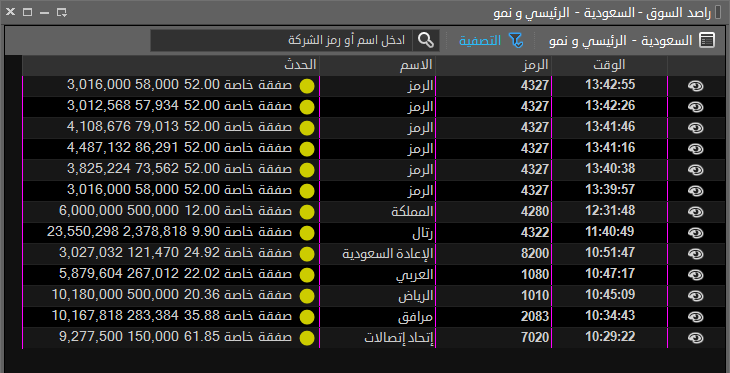Click yellow event dot in 13:42:55 row
Screen dimensions: 730x373
coord(307,86)
